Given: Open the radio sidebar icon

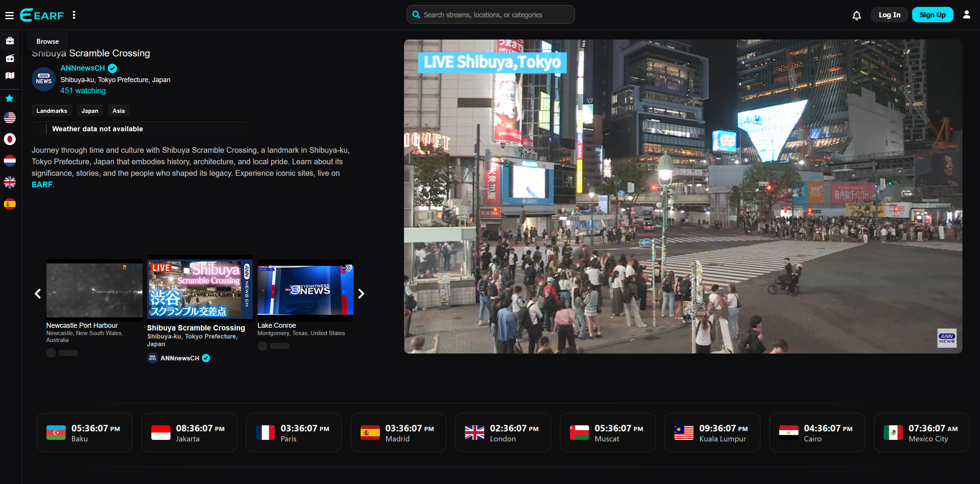Looking at the screenshot, I should 10,58.
